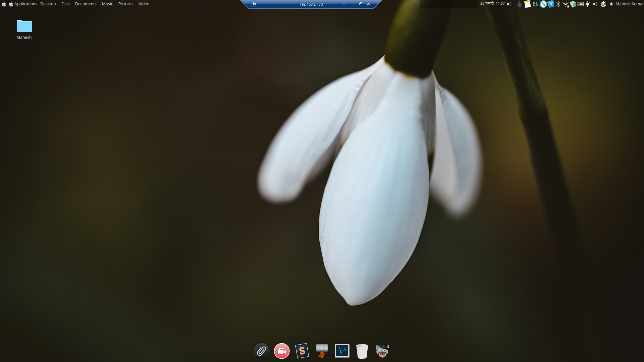The width and height of the screenshot is (644, 362).
Task: Toggle the brightness lightbulb indicator
Action: [x=588, y=4]
